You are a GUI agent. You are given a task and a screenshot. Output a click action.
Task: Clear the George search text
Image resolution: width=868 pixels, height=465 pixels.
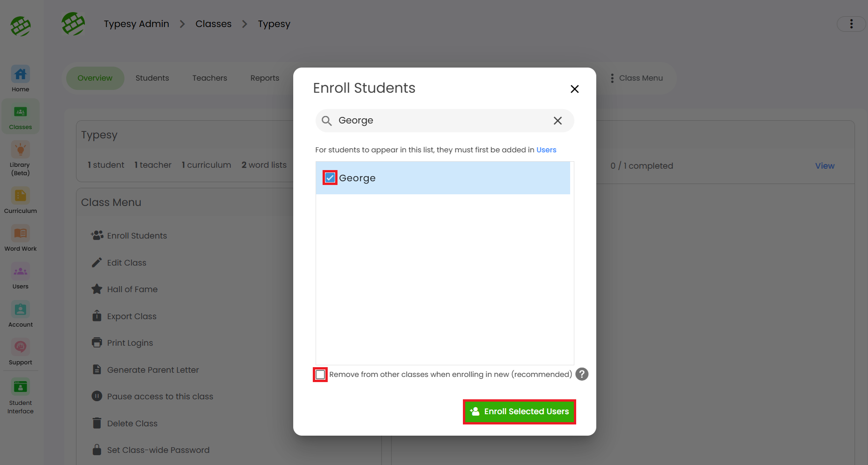[558, 121]
